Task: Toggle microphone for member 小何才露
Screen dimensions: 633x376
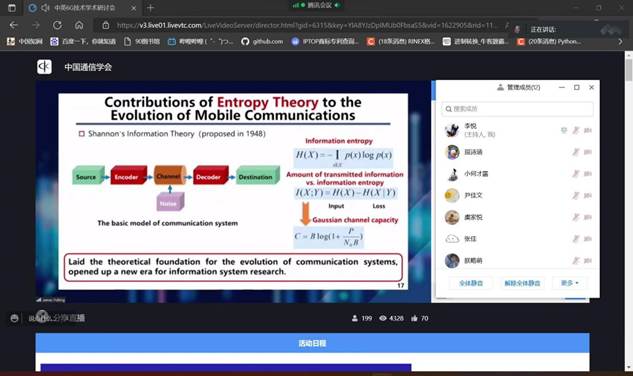Action: point(576,174)
